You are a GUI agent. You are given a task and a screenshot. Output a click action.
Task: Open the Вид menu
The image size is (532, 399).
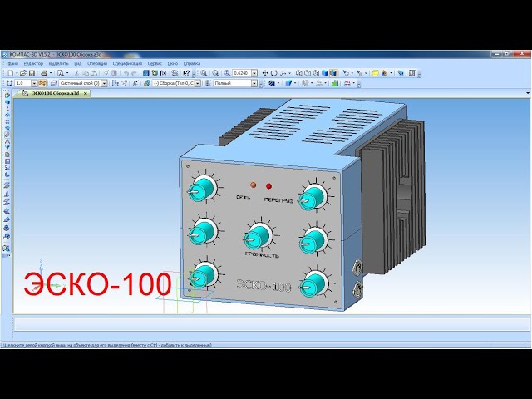click(x=78, y=63)
